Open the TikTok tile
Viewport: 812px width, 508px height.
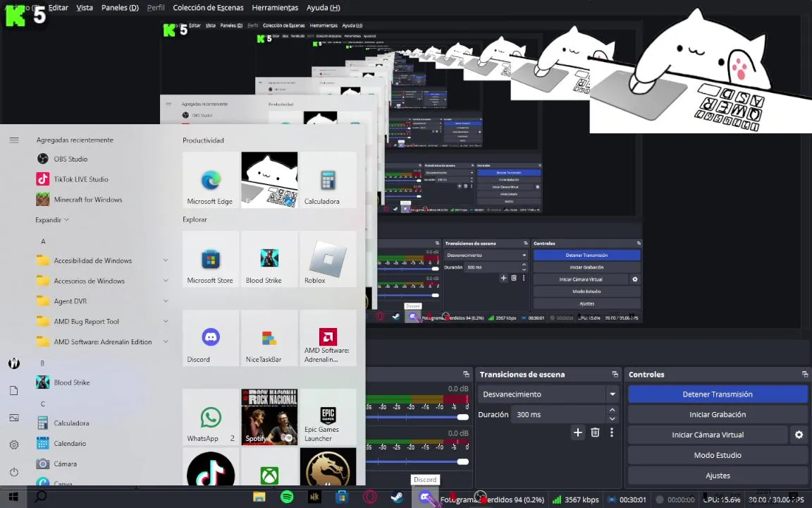pos(211,466)
